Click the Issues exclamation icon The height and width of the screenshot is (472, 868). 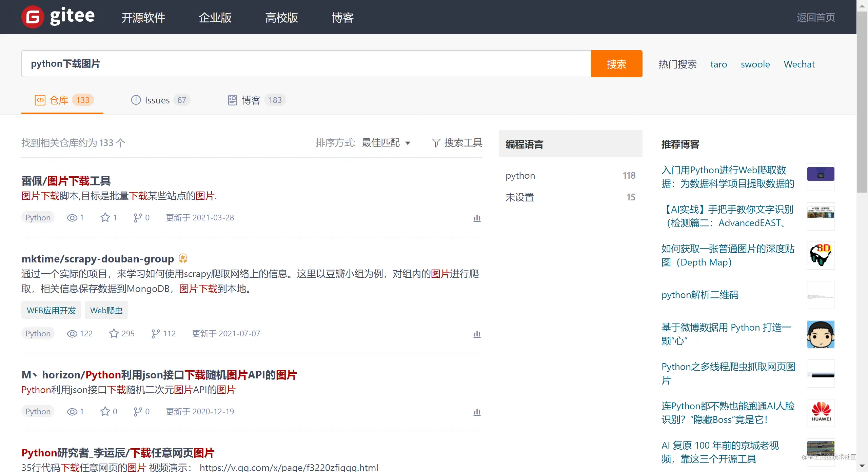click(136, 100)
